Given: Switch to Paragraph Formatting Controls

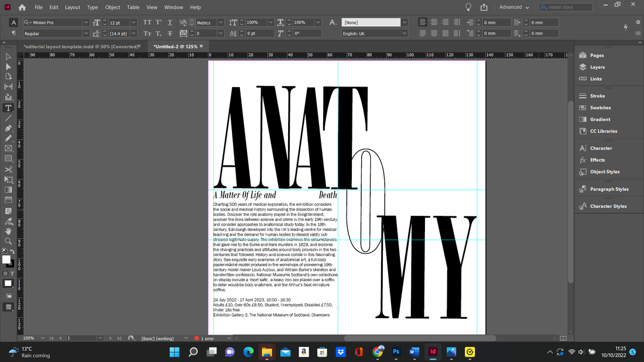Looking at the screenshot, I should click(x=13, y=33).
